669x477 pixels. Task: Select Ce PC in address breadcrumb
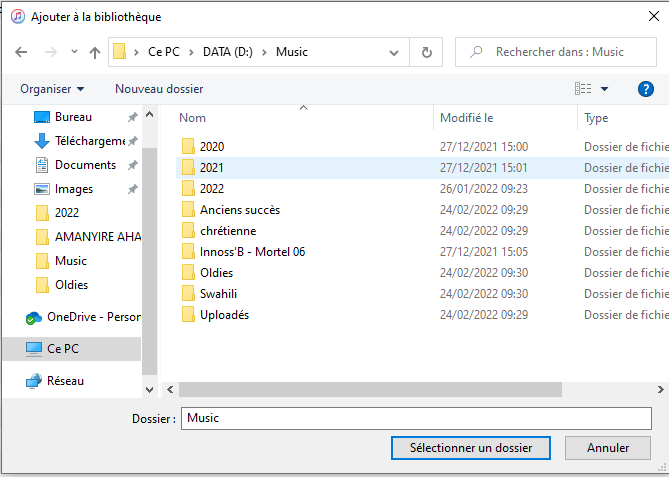[164, 52]
